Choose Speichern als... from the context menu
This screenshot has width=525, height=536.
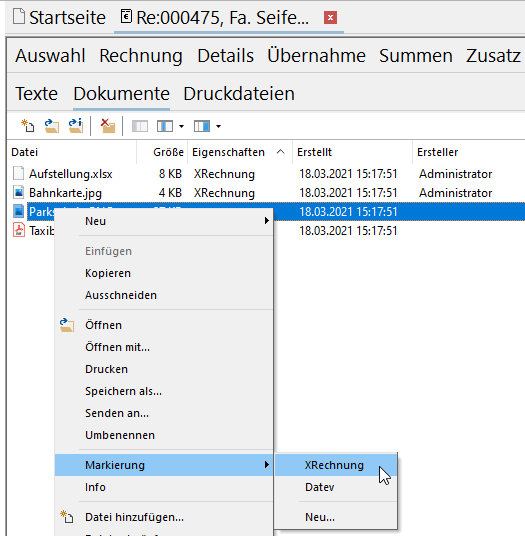(164, 391)
